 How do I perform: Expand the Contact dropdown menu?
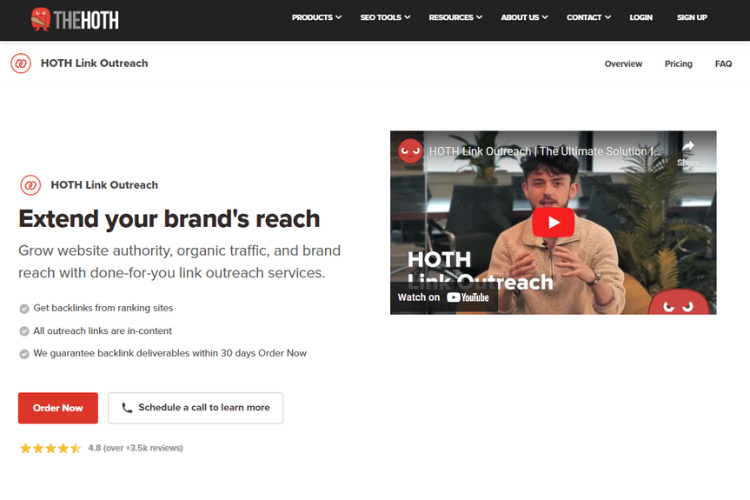point(589,17)
